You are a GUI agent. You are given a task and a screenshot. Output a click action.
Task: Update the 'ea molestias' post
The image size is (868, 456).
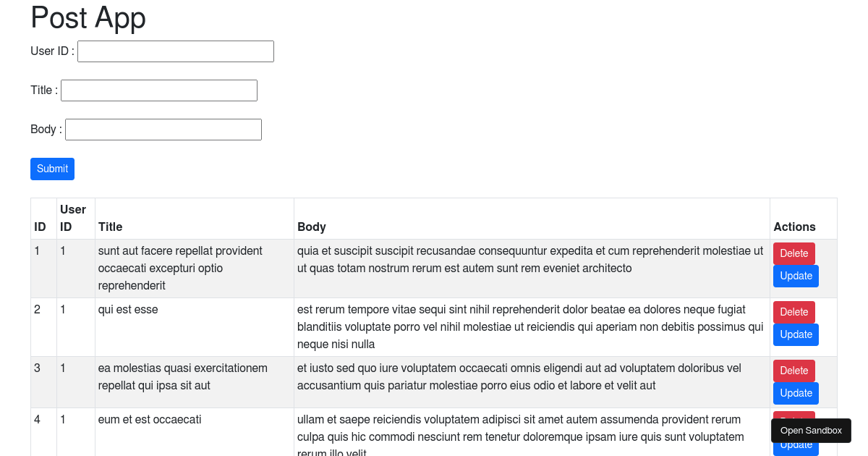(796, 393)
